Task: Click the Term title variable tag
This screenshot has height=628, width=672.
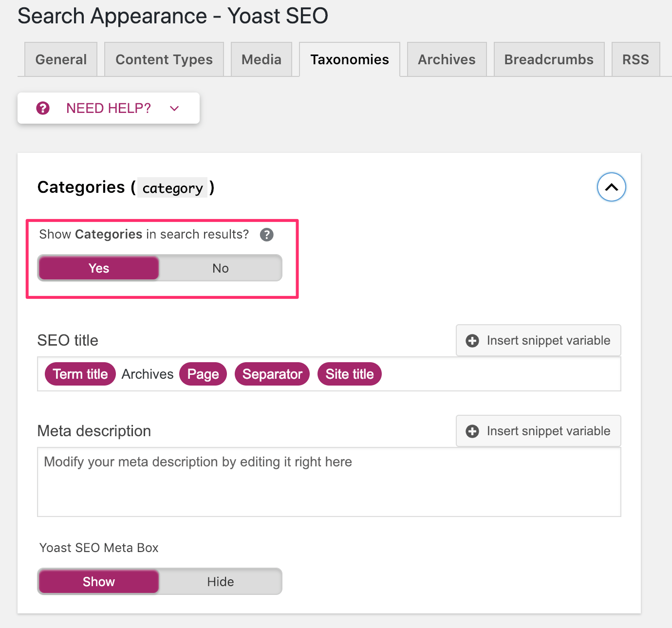Action: click(80, 374)
